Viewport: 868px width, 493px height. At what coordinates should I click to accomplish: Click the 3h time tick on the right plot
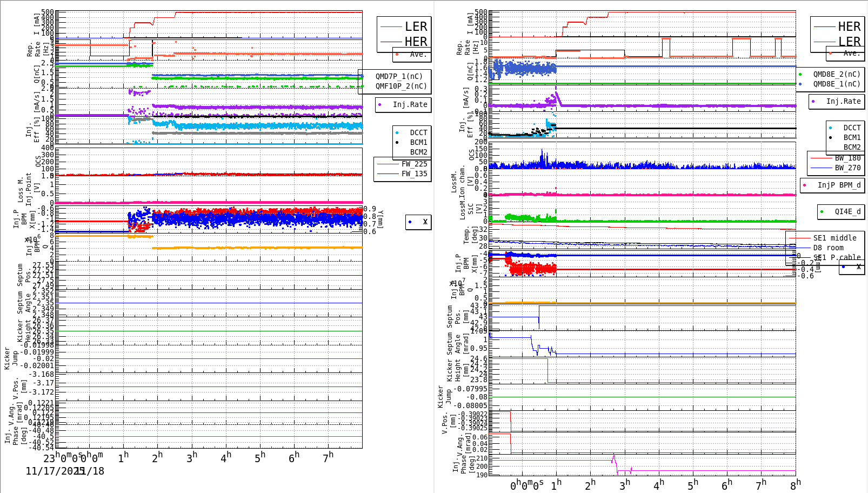(x=625, y=485)
